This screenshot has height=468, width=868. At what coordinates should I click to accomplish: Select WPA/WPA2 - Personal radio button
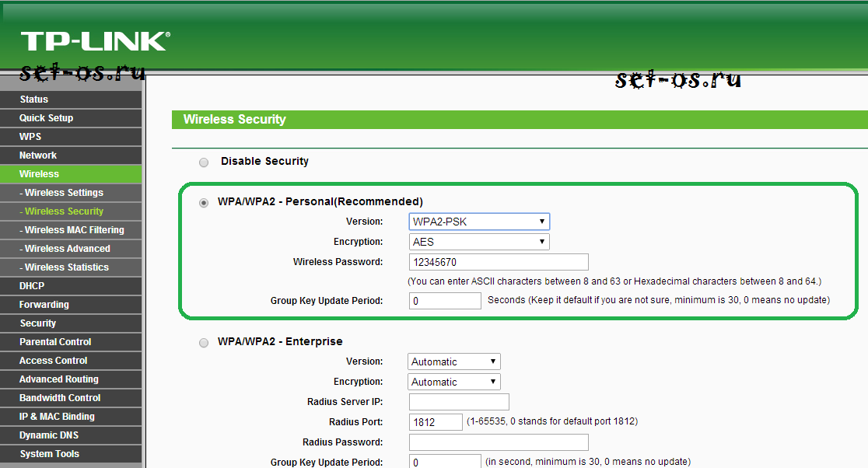point(204,202)
